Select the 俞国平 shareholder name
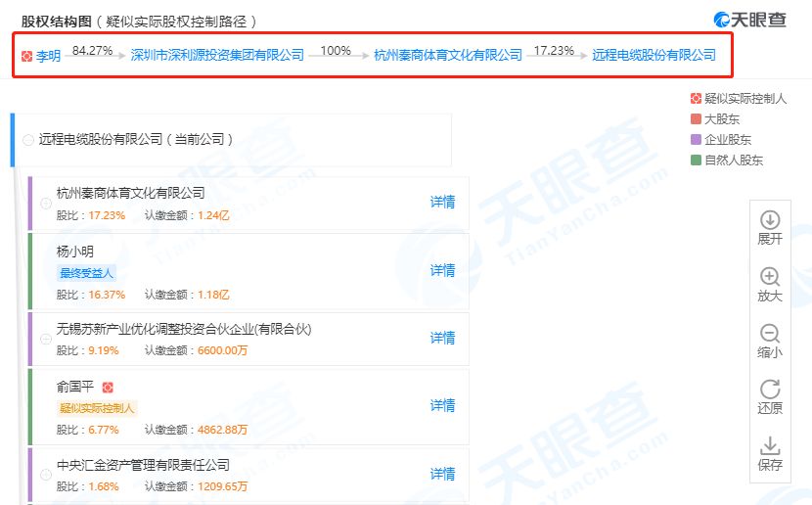The image size is (812, 505). (x=75, y=387)
